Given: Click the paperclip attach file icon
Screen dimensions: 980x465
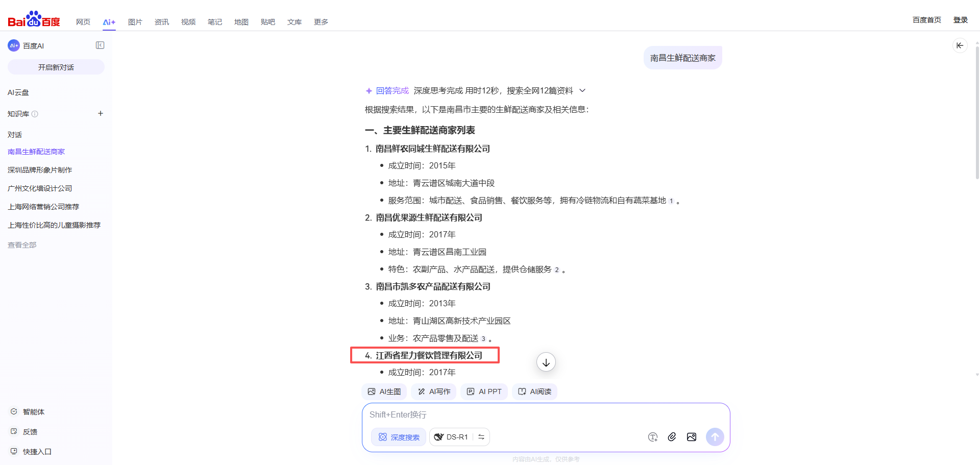Looking at the screenshot, I should pos(672,437).
